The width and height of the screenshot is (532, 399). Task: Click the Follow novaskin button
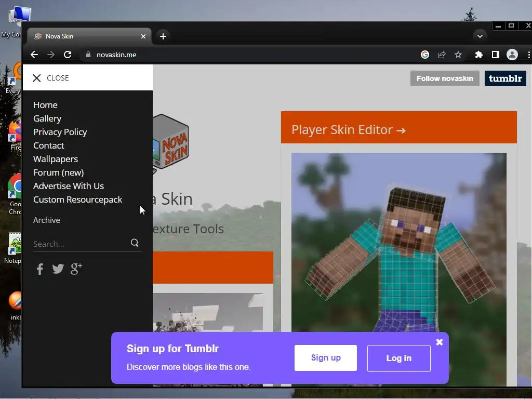tap(445, 78)
